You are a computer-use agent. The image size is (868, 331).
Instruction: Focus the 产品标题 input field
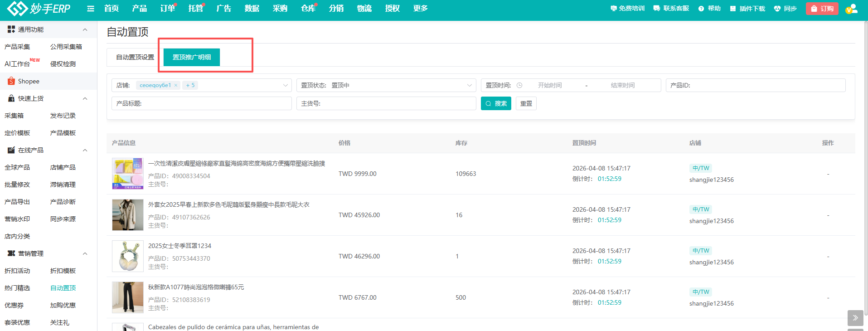click(202, 103)
